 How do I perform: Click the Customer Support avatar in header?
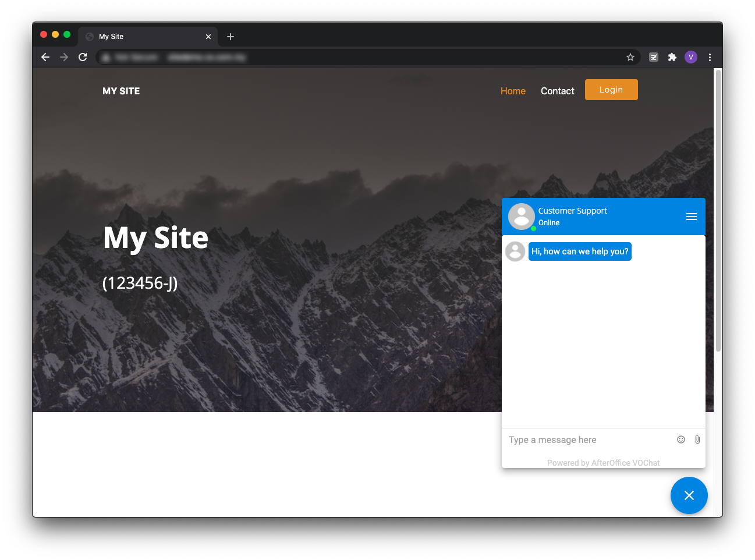click(x=521, y=217)
